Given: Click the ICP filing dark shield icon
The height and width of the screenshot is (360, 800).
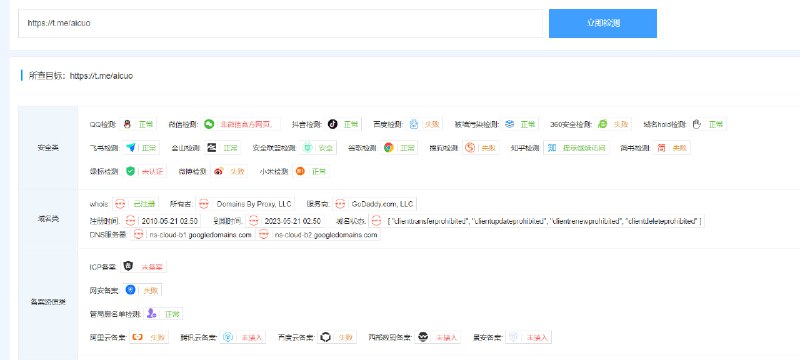Looking at the screenshot, I should [129, 266].
